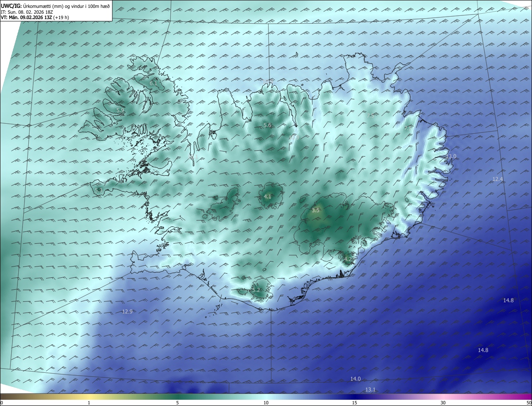The width and height of the screenshot is (532, 406).
Task: Click the 3.5 value label on the map
Action: [315, 210]
